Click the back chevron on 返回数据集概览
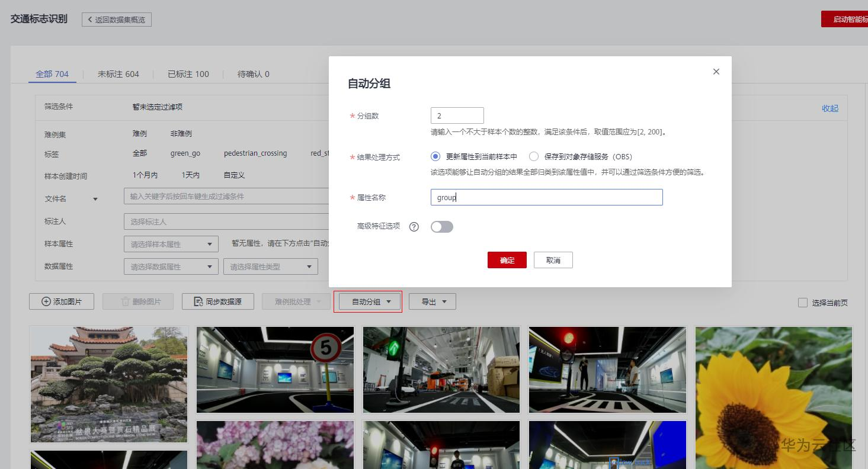868x469 pixels. (x=89, y=19)
